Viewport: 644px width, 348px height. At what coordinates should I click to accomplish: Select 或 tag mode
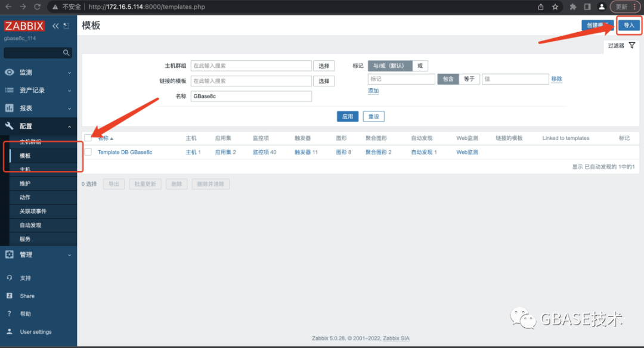coord(420,66)
